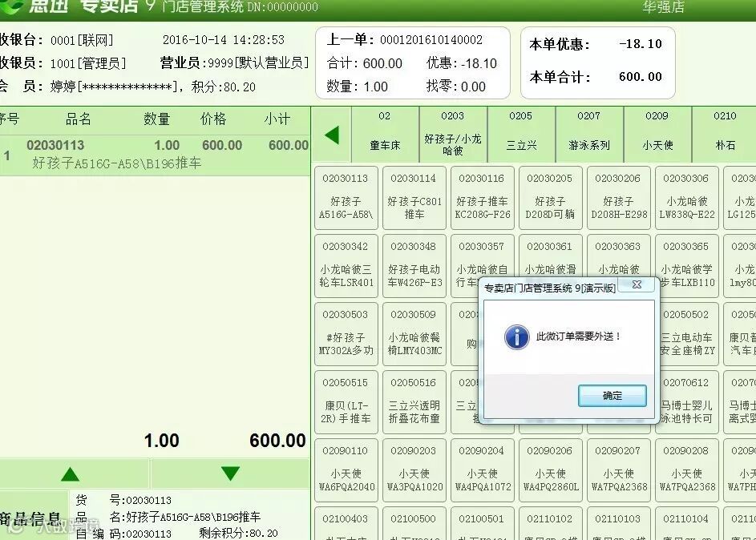Add product 02100403 from bottom row
Viewport: 756px width, 540px height.
pyautogui.click(x=346, y=524)
